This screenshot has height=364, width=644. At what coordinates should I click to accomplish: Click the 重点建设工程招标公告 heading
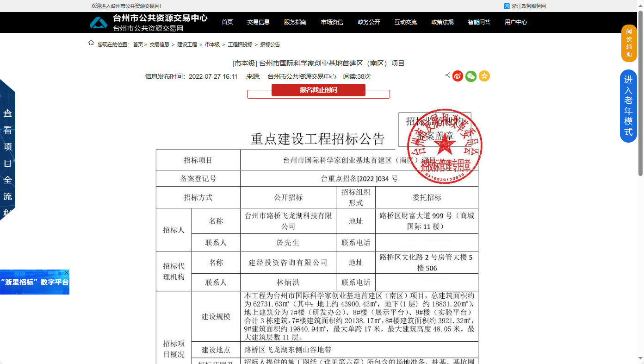click(318, 138)
